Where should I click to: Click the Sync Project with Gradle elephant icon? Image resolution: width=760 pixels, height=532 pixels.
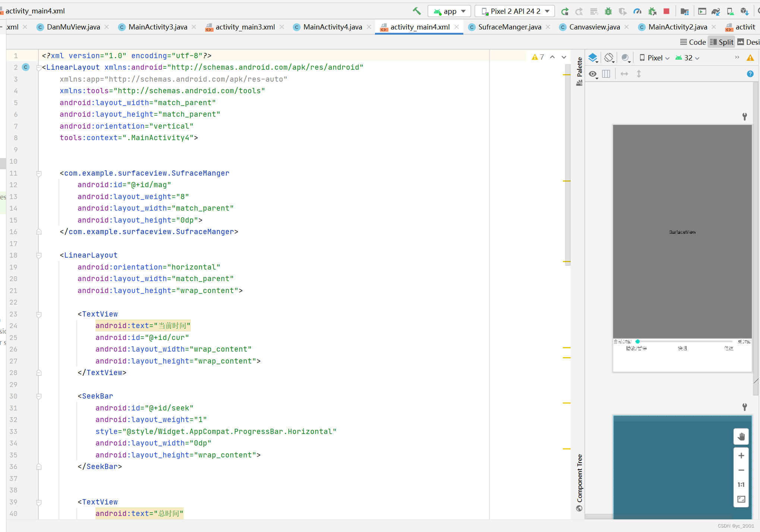(x=715, y=11)
